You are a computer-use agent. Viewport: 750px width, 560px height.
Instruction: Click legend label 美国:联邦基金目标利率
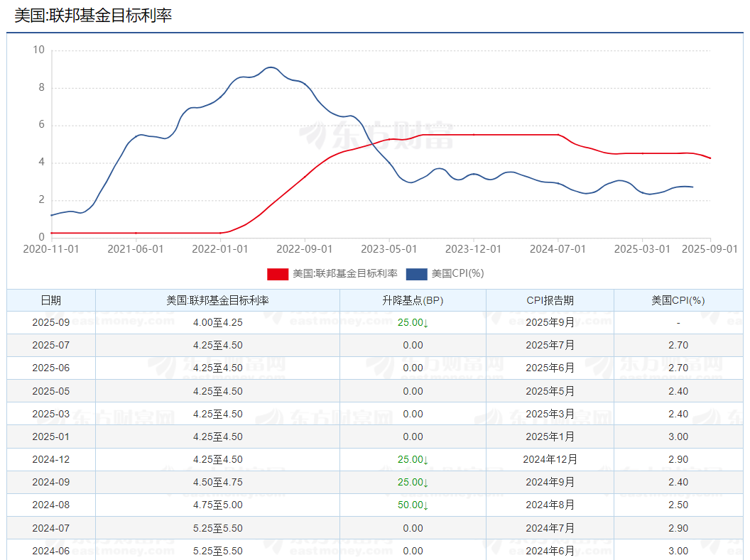click(x=345, y=273)
